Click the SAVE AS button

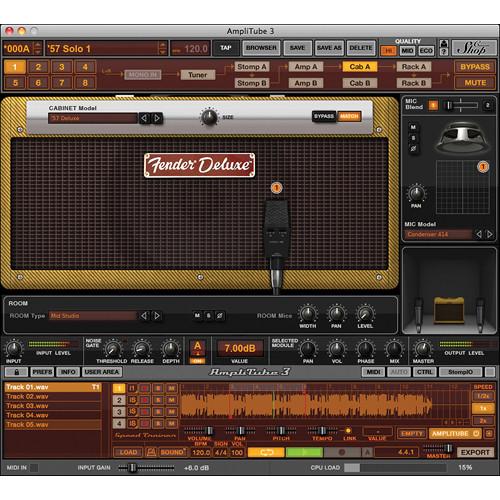point(329,48)
